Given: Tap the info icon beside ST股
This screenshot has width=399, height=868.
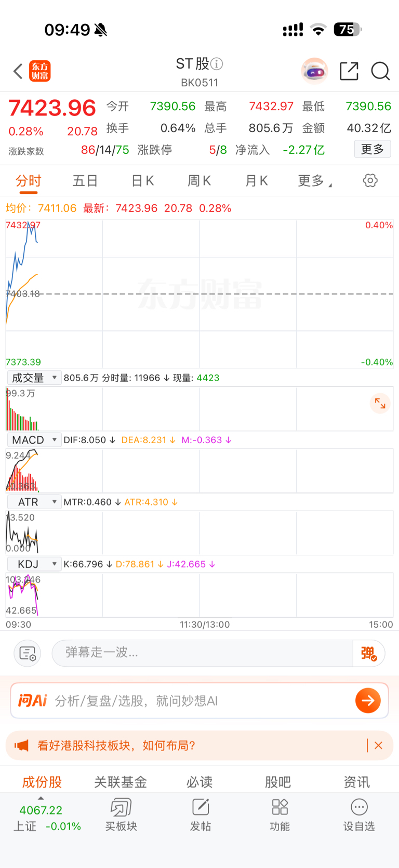Looking at the screenshot, I should 217,64.
